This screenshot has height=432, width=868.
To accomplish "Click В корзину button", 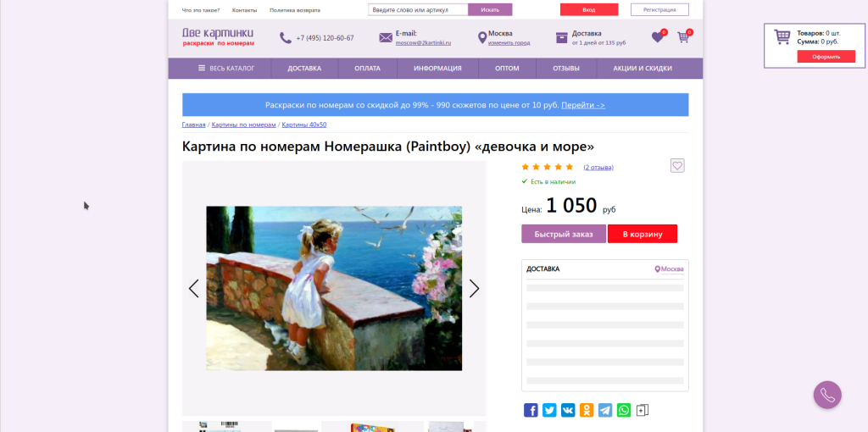I will [x=643, y=234].
